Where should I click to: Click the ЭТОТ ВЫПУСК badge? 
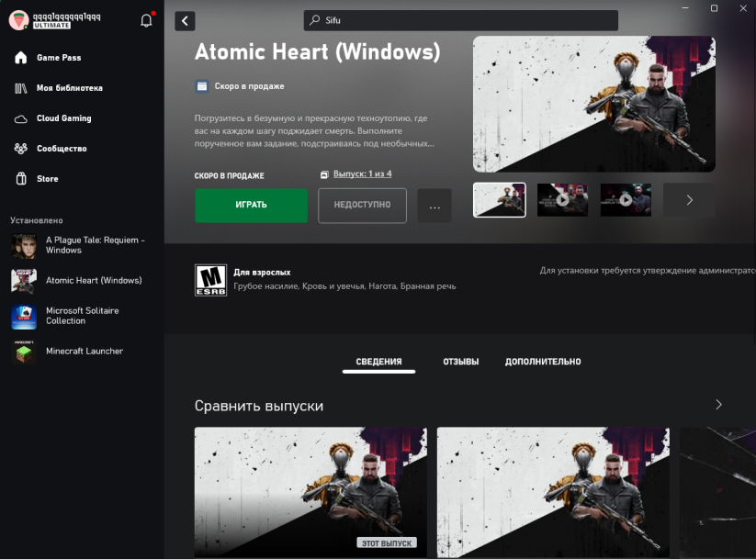pyautogui.click(x=387, y=543)
